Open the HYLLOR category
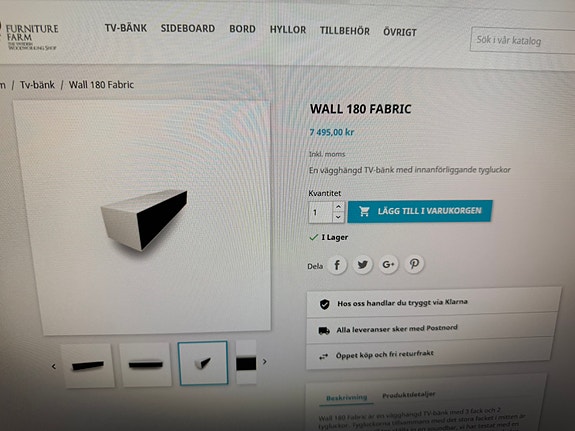Screen dimensions: 575x431 tap(288, 30)
